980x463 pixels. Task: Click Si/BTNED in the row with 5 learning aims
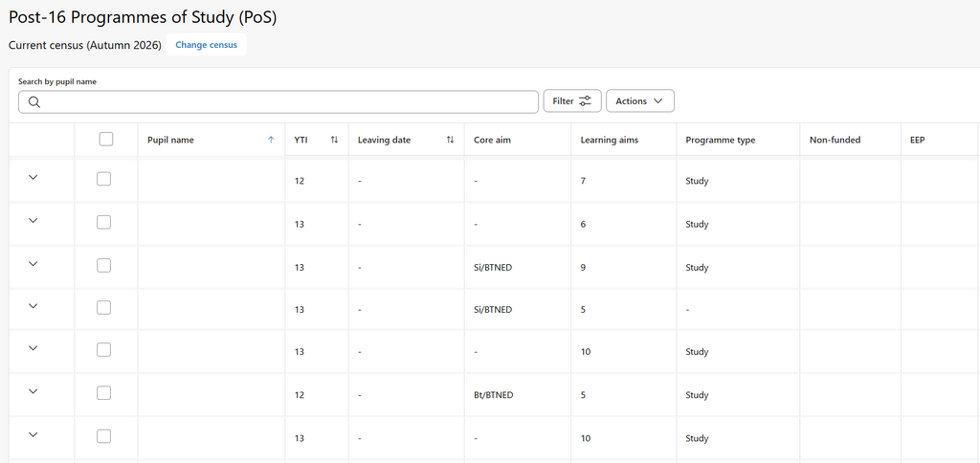click(493, 309)
